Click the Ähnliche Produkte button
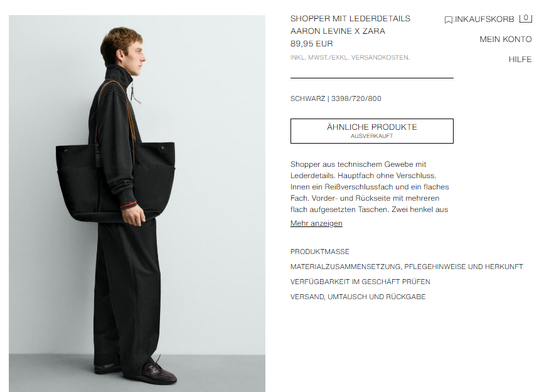Viewport: 549px width, 392px height. (372, 131)
